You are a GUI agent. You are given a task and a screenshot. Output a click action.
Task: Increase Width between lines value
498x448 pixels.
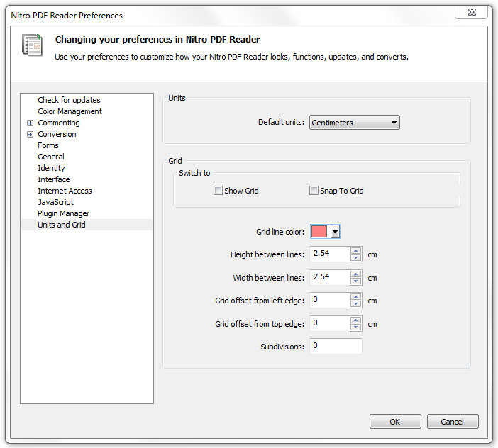pyautogui.click(x=355, y=274)
